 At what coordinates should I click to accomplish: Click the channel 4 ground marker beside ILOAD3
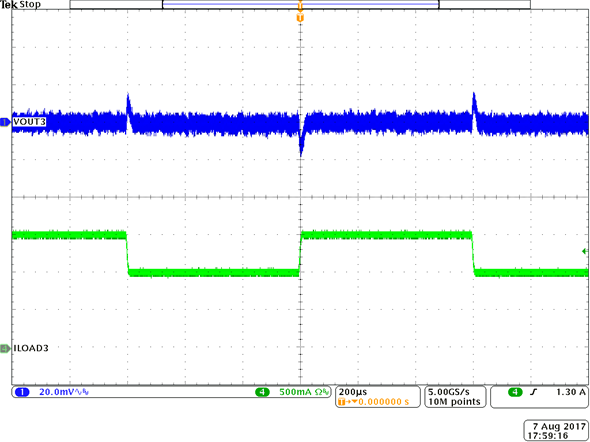coord(6,348)
